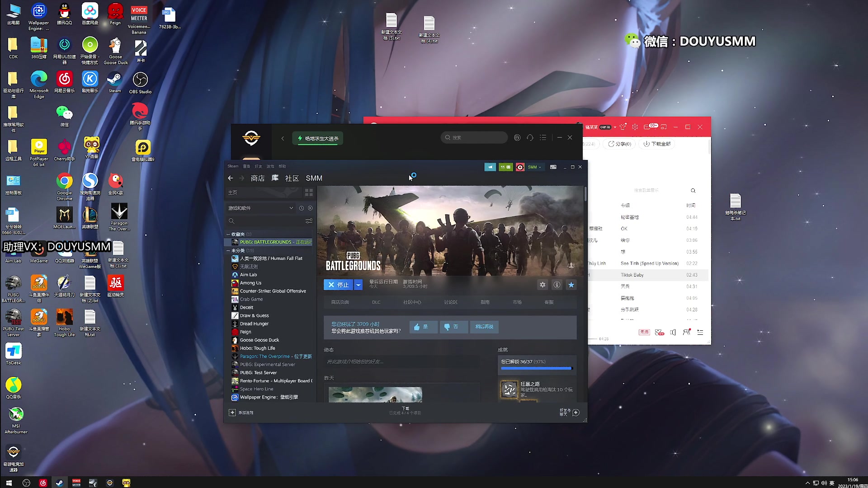Image resolution: width=868 pixels, height=488 pixels.
Task: Collapse the 收藏夹 favorites category
Action: 228,234
